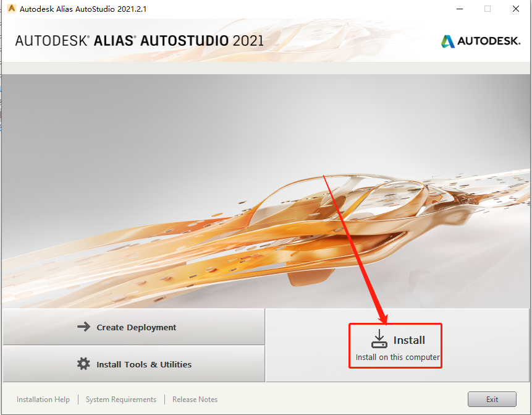532x415 pixels.
Task: Click the Create Deployment arrow icon
Action: coord(83,327)
